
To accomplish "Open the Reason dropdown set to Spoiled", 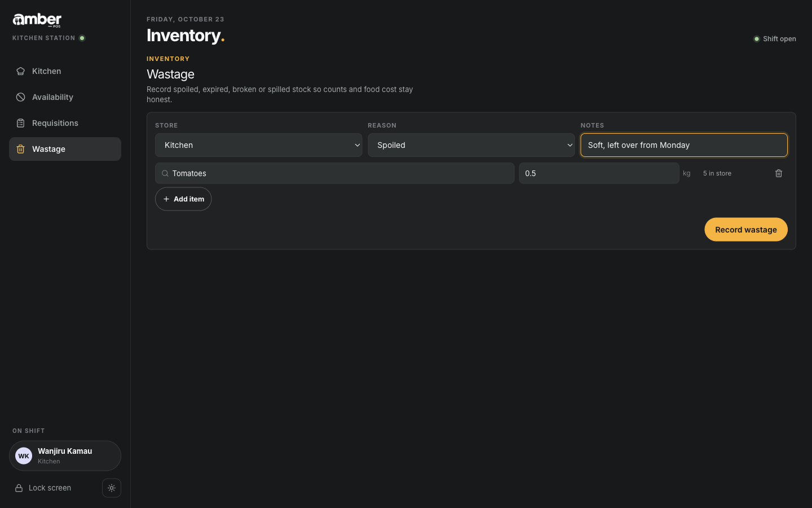I will (471, 145).
